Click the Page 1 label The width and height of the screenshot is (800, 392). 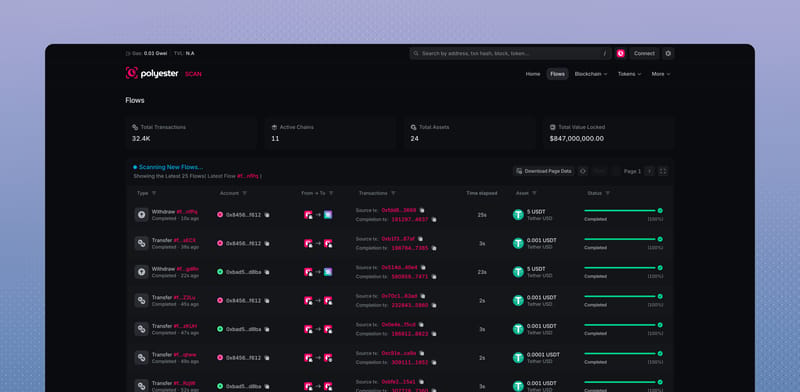(632, 172)
